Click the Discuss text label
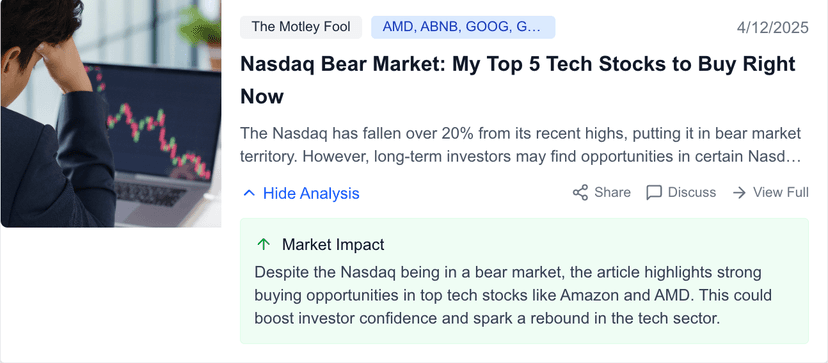The width and height of the screenshot is (828, 363). tap(692, 192)
